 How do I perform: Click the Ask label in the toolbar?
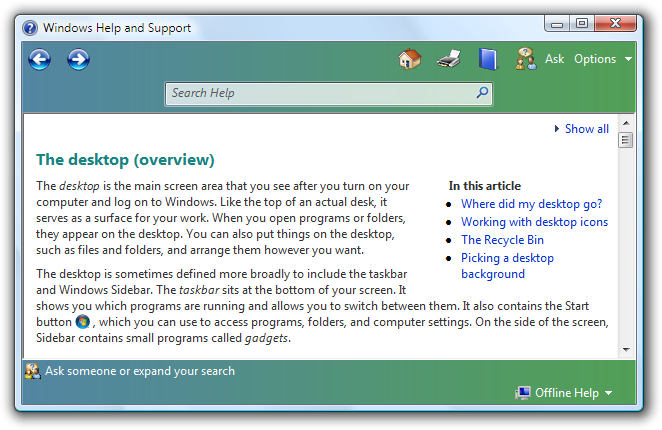pyautogui.click(x=554, y=59)
